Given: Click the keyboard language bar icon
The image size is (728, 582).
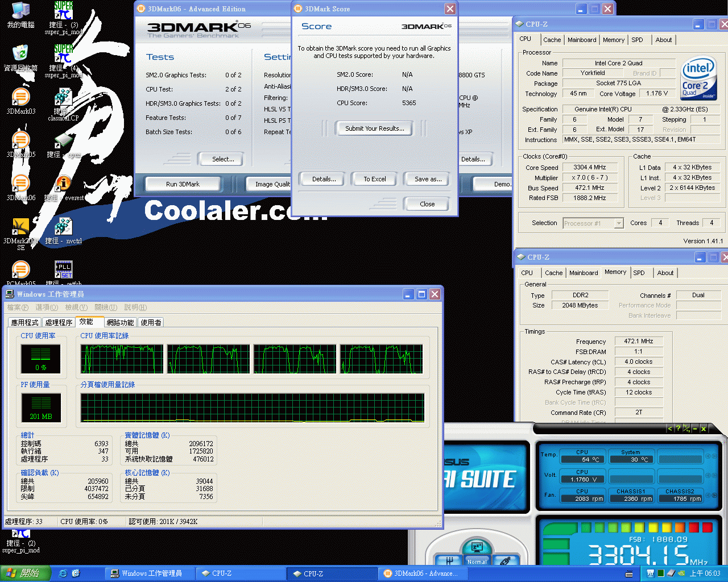Looking at the screenshot, I should pos(629,573).
